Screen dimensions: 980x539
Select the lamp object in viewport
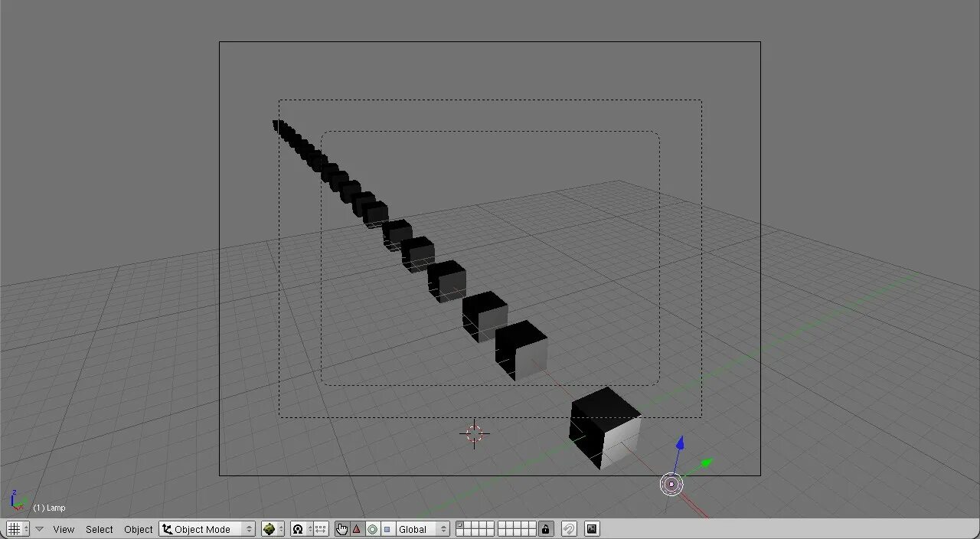(671, 484)
